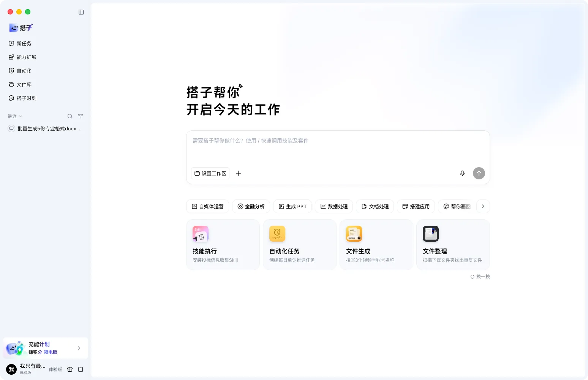Open the 充能计划 banner
The height and width of the screenshot is (380, 588).
[46, 348]
